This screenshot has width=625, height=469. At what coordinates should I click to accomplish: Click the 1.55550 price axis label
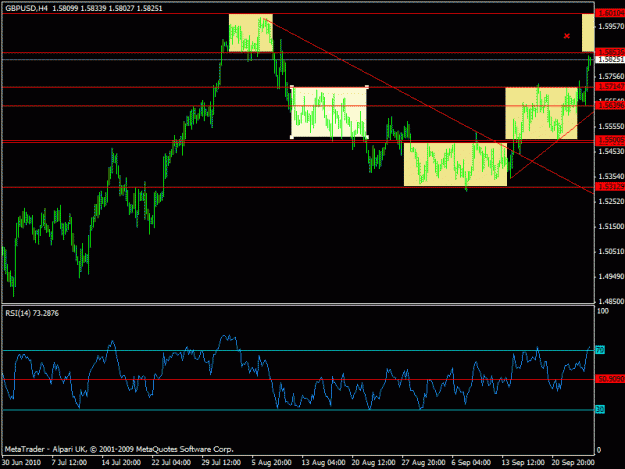pyautogui.click(x=611, y=126)
